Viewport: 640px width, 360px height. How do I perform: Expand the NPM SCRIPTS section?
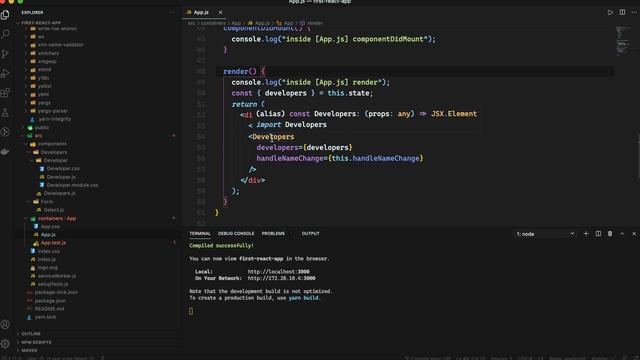[36, 342]
